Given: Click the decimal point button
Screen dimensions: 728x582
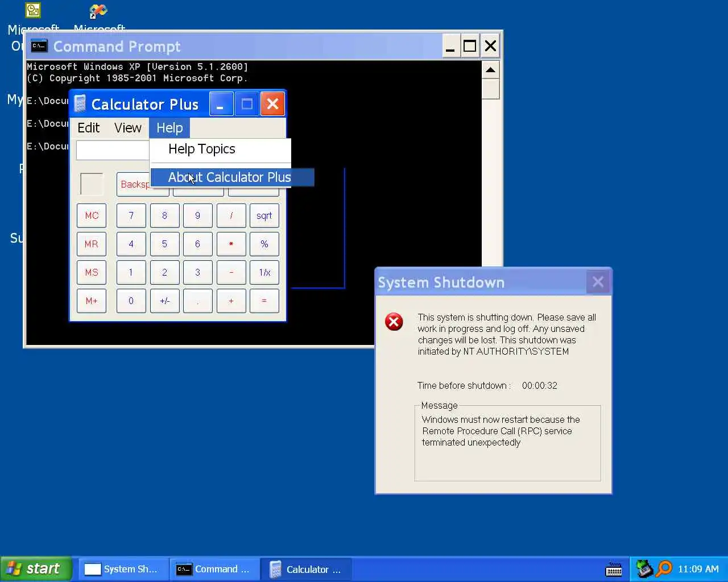Looking at the screenshot, I should [197, 301].
